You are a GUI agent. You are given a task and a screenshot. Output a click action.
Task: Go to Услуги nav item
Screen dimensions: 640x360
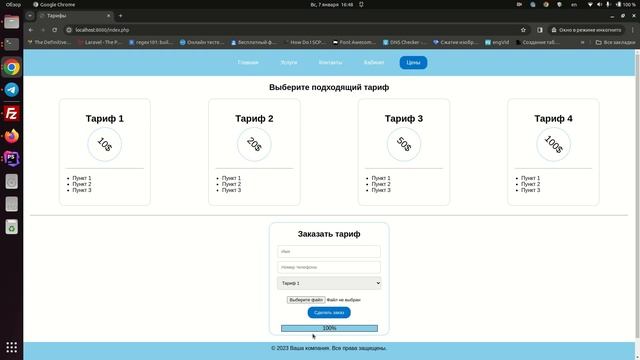click(289, 62)
